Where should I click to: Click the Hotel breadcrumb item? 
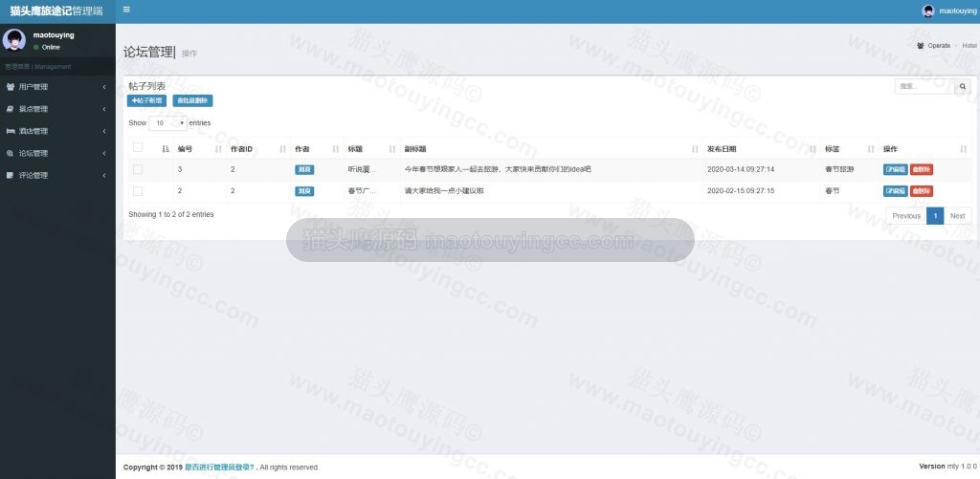pyautogui.click(x=969, y=46)
